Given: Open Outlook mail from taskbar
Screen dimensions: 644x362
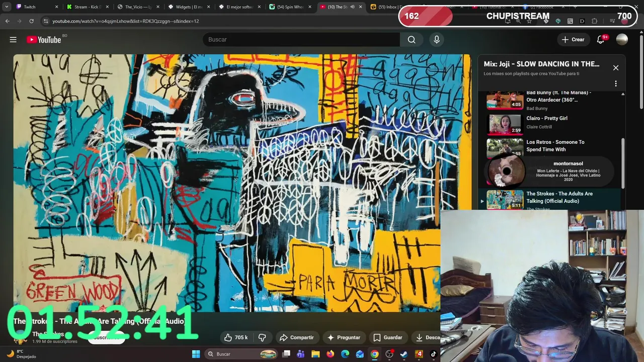Looking at the screenshot, I should click(x=360, y=354).
